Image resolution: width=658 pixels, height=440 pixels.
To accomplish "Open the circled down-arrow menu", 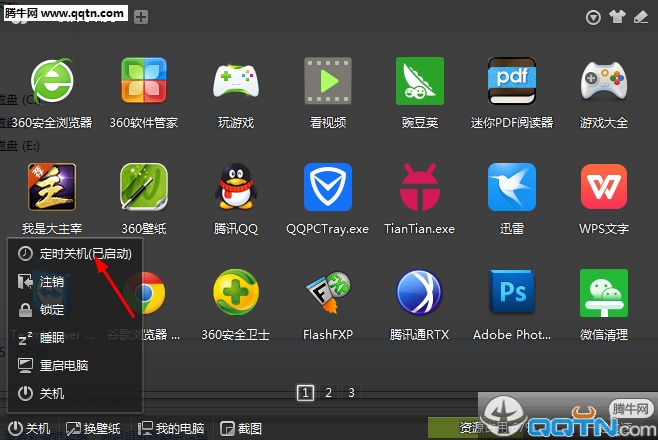I will pos(593,17).
